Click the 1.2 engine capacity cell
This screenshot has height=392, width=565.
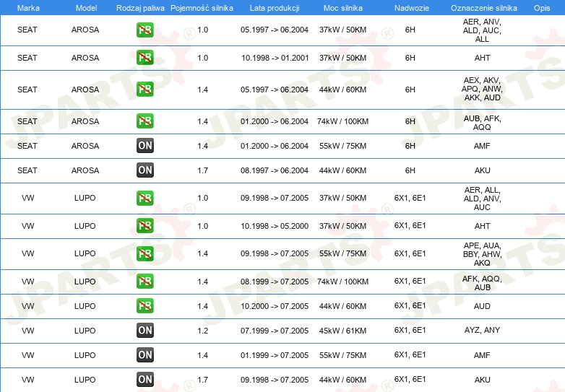click(x=202, y=331)
